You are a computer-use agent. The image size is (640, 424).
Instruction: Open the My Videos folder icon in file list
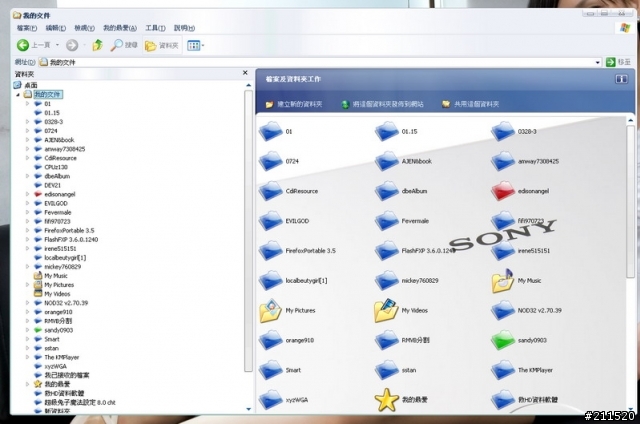tap(386, 311)
